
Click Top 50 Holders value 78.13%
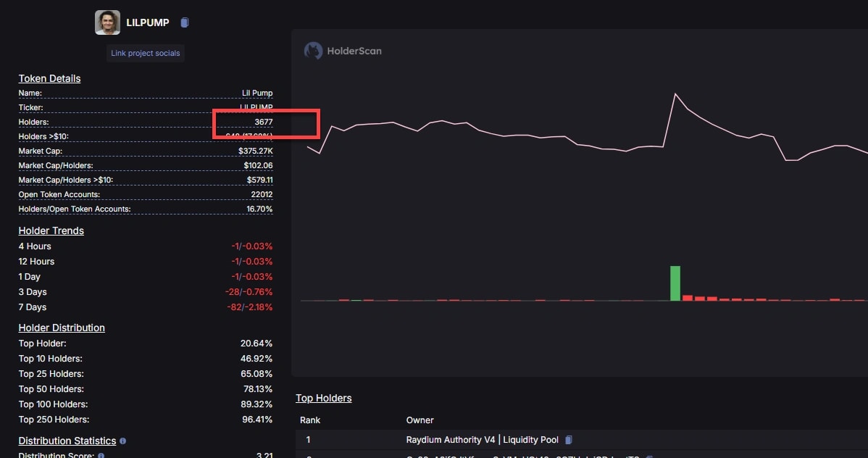point(258,388)
